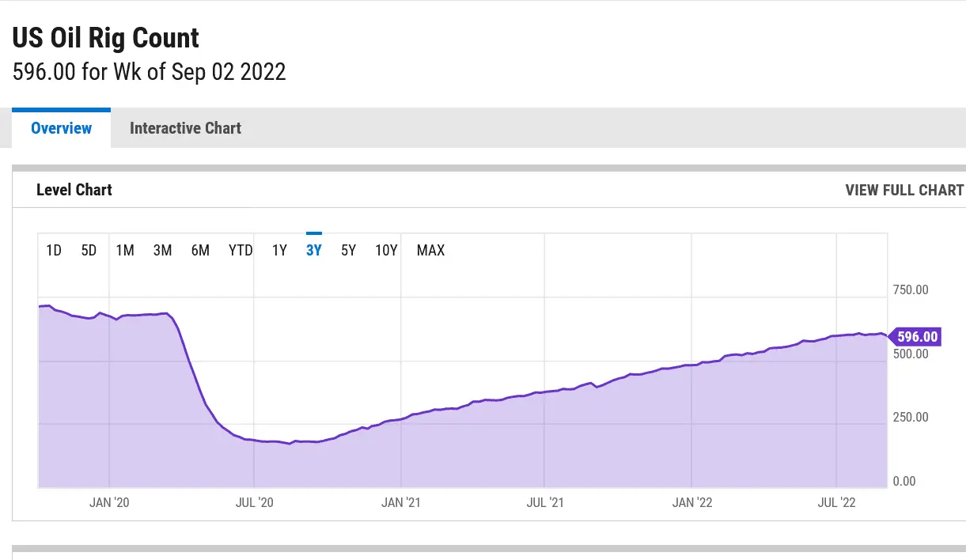966x560 pixels.
Task: Switch to the Overview tab
Action: pyautogui.click(x=61, y=128)
